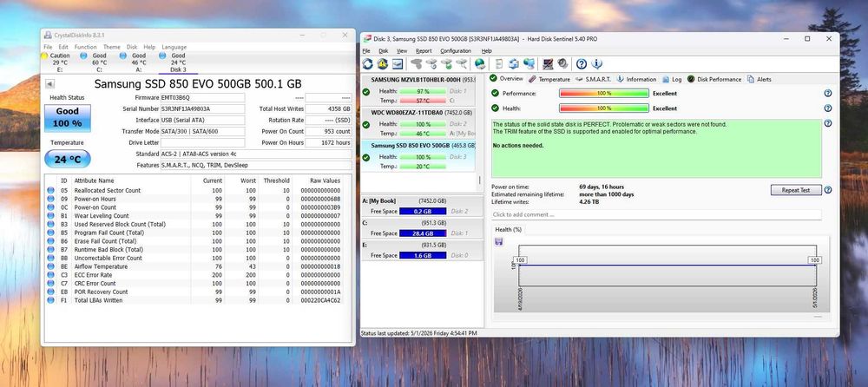Open the Configuration menu in Hard Disk Sentinel
This screenshot has width=868, height=387.
(x=456, y=51)
